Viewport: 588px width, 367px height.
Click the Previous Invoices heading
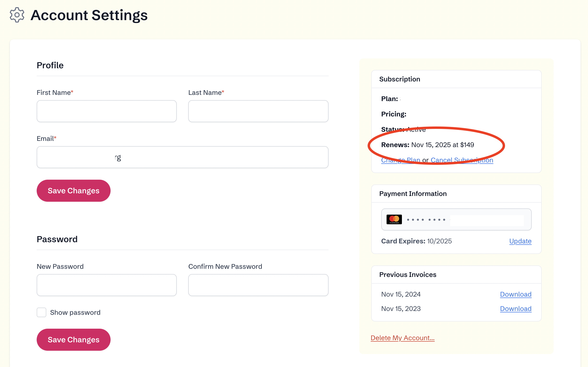coord(407,275)
